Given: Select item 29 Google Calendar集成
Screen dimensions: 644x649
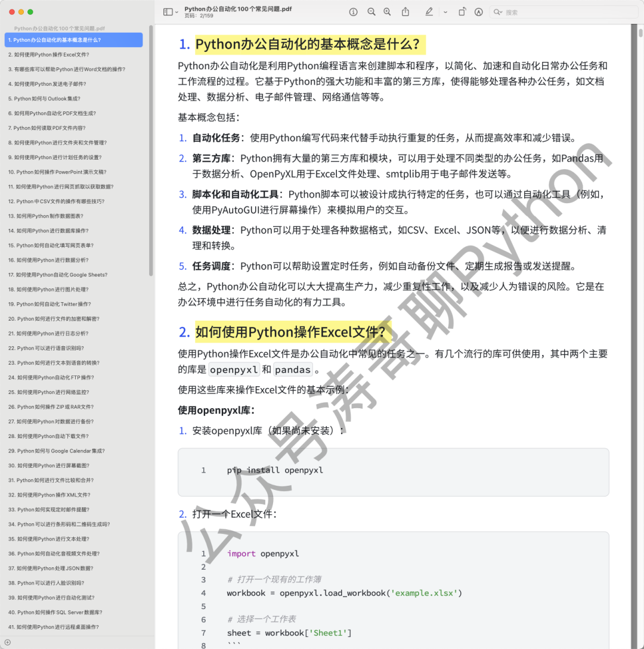Looking at the screenshot, I should click(74, 451).
